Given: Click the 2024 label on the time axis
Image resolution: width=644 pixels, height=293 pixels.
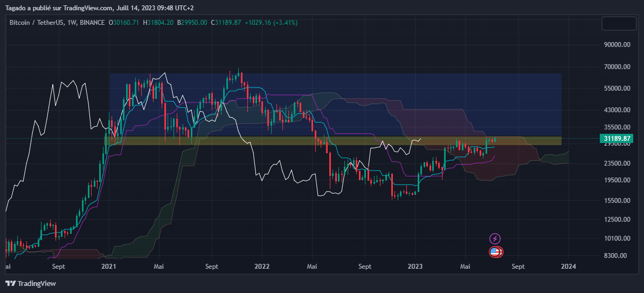Looking at the screenshot, I should tap(569, 267).
